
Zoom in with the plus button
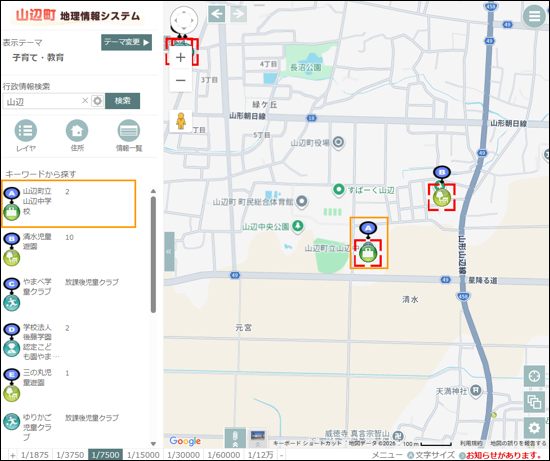181,57
